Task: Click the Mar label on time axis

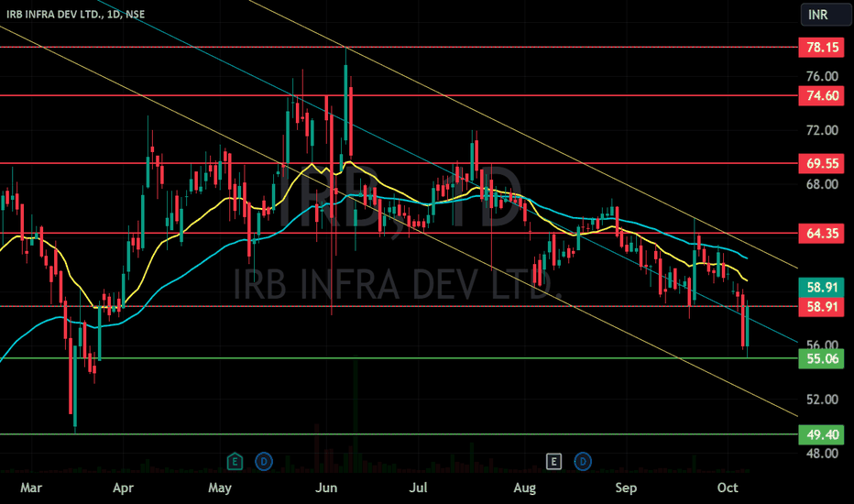Action: (31, 488)
